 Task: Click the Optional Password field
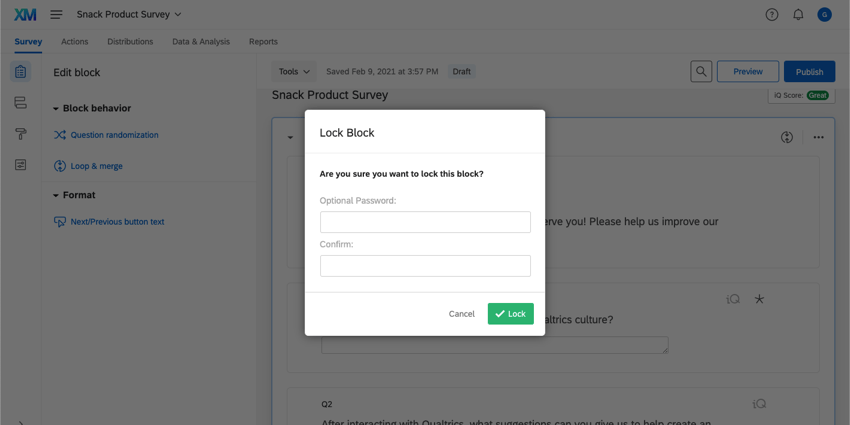click(x=425, y=222)
